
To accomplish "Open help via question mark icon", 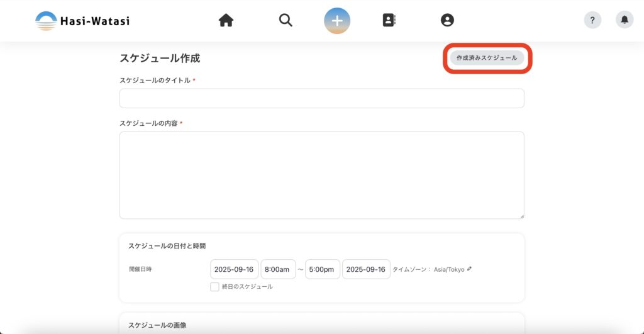I will coord(592,20).
